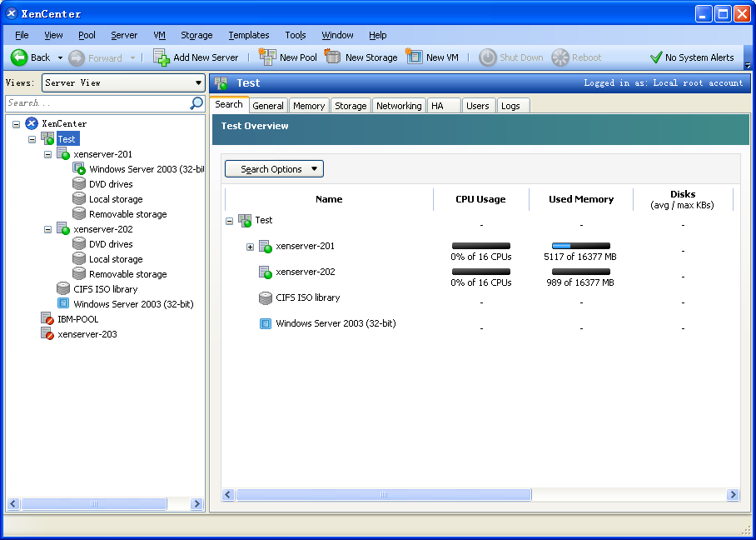Click the xenserver-202 server icon in tree
Viewport: 756px width, 540px height.
click(63, 228)
